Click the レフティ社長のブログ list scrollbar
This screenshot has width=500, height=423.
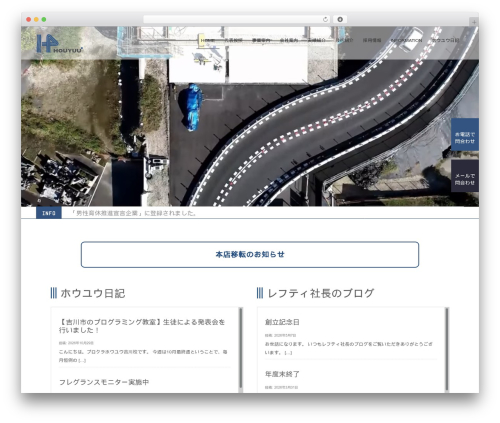point(447,348)
